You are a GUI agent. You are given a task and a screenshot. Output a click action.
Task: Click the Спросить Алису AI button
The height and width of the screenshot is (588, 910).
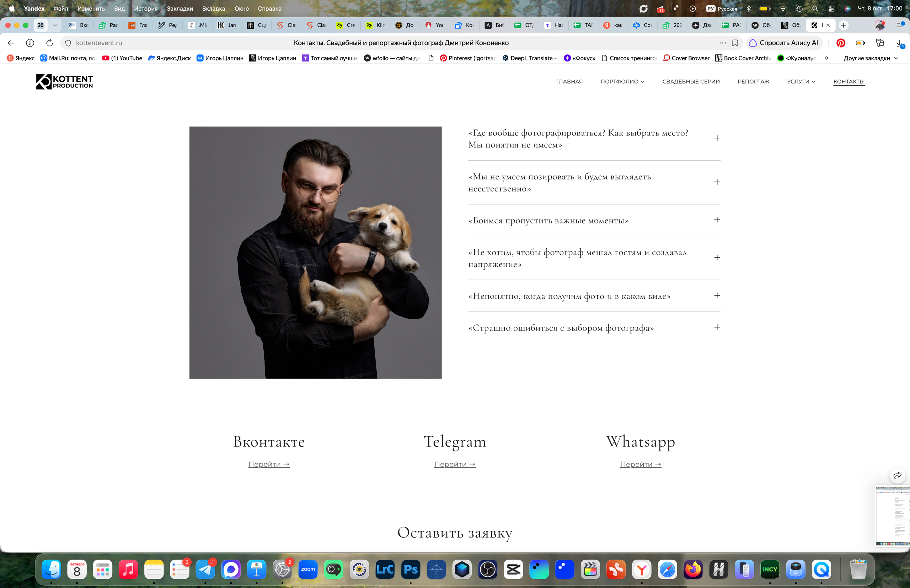784,43
